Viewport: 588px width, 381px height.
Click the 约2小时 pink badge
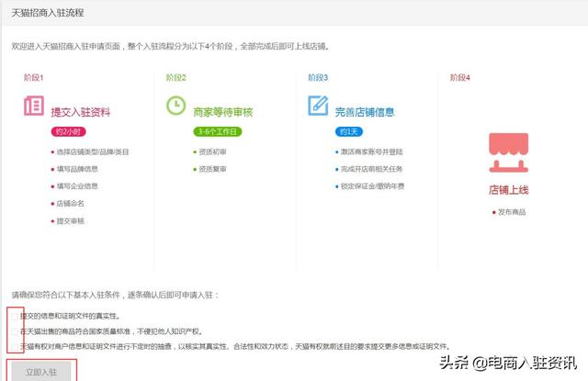tap(68, 132)
